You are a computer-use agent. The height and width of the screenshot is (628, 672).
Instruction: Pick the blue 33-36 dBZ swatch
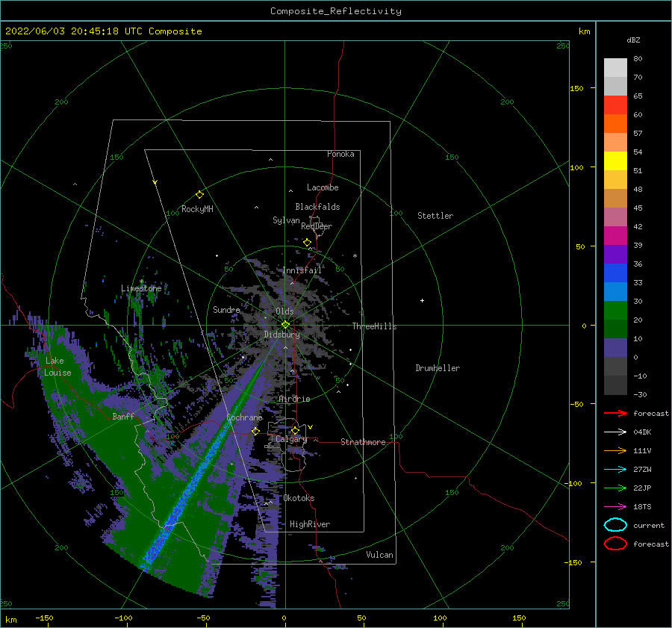click(615, 273)
